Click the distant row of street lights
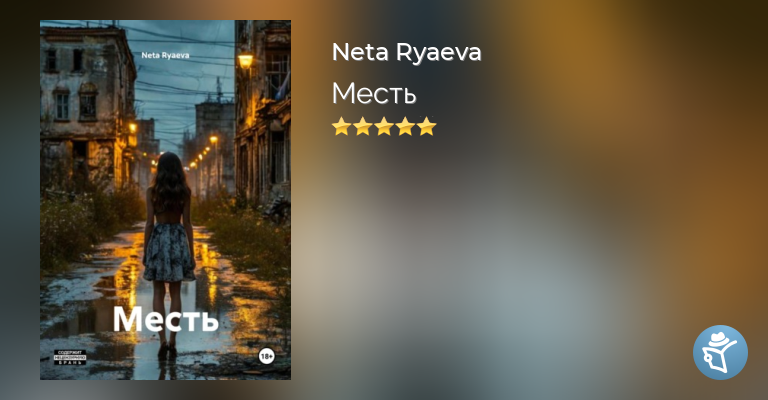Screen dimensions: 768x400 203,157
